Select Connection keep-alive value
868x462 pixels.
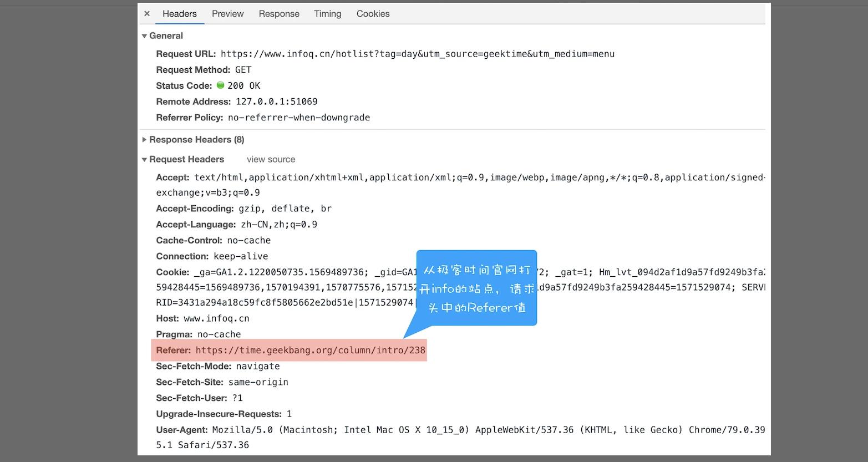(241, 256)
